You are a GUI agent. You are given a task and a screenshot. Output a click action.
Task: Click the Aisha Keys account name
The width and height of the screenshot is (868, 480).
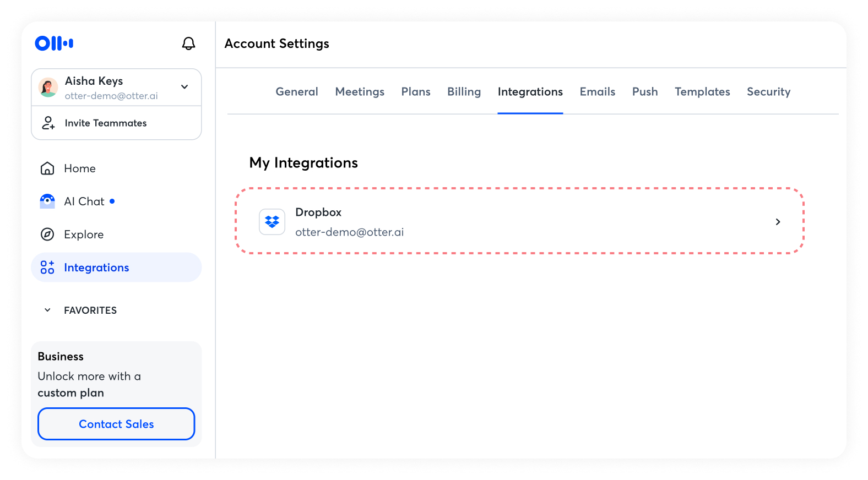(x=94, y=81)
